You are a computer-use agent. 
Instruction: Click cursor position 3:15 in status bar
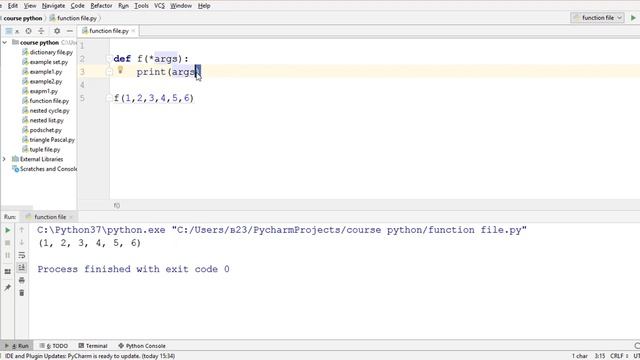click(x=600, y=356)
